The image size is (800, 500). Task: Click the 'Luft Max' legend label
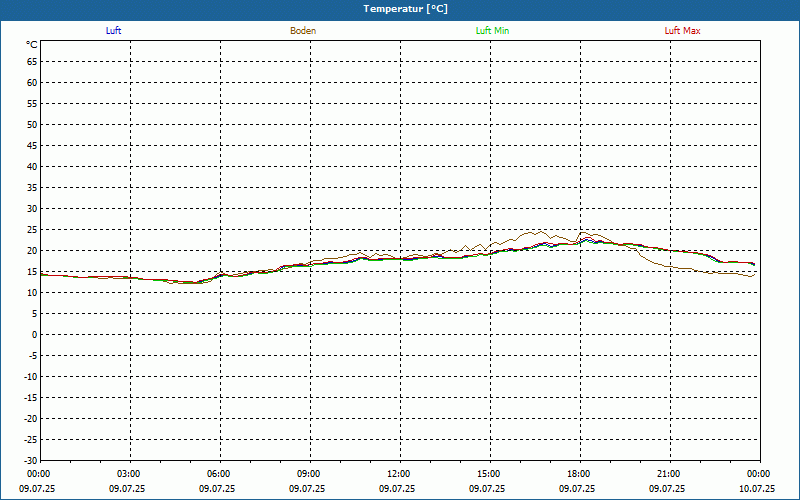click(682, 31)
